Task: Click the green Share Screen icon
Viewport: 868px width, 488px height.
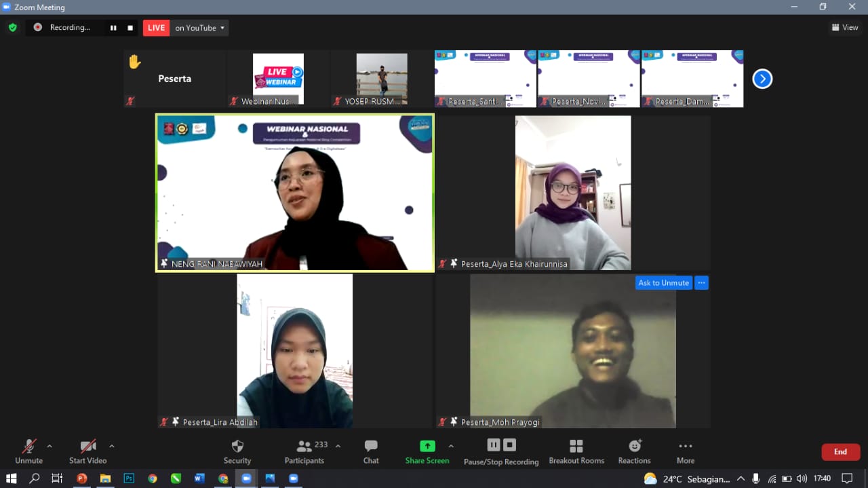Action: [427, 446]
